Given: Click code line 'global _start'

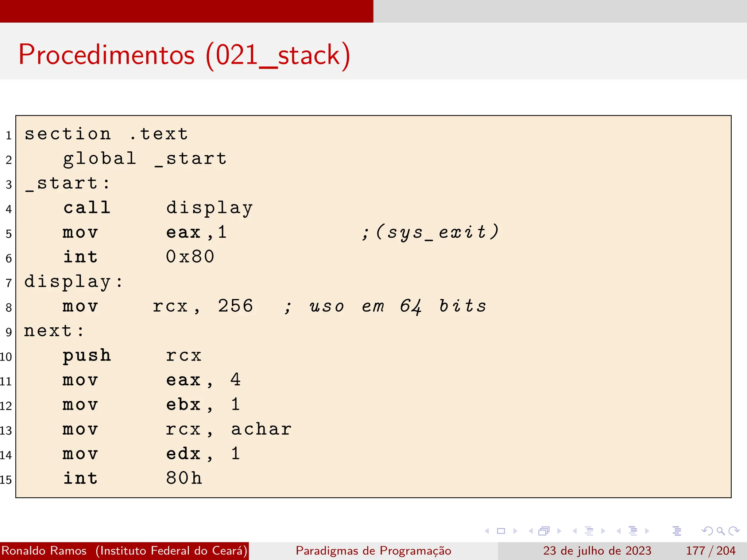Looking at the screenshot, I should tap(145, 159).
